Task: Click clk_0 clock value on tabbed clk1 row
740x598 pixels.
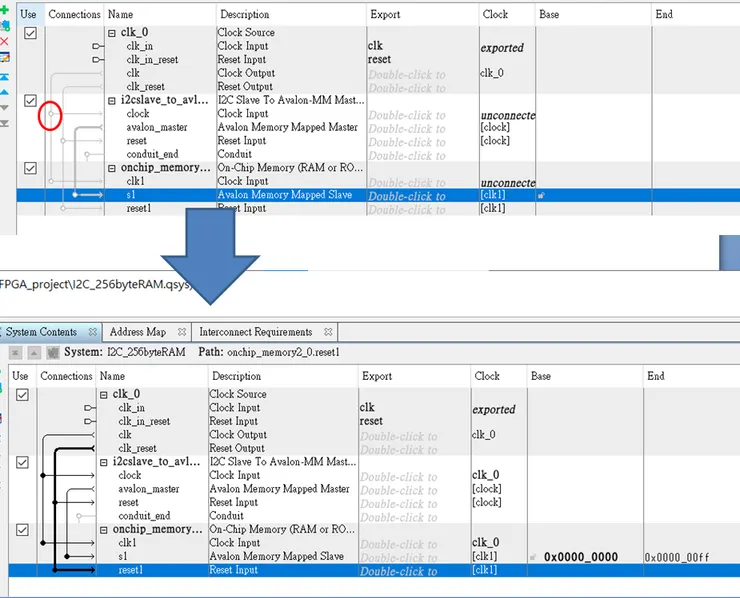Action: tap(486, 543)
